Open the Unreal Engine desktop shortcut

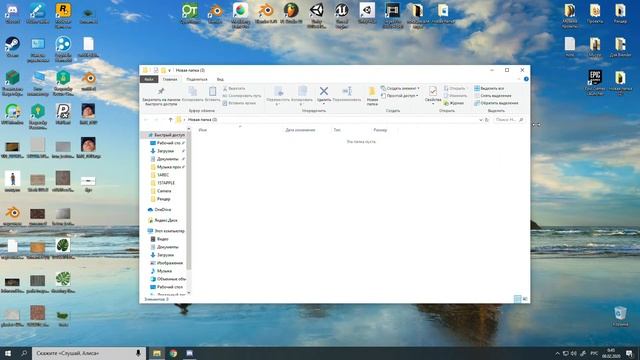[342, 15]
